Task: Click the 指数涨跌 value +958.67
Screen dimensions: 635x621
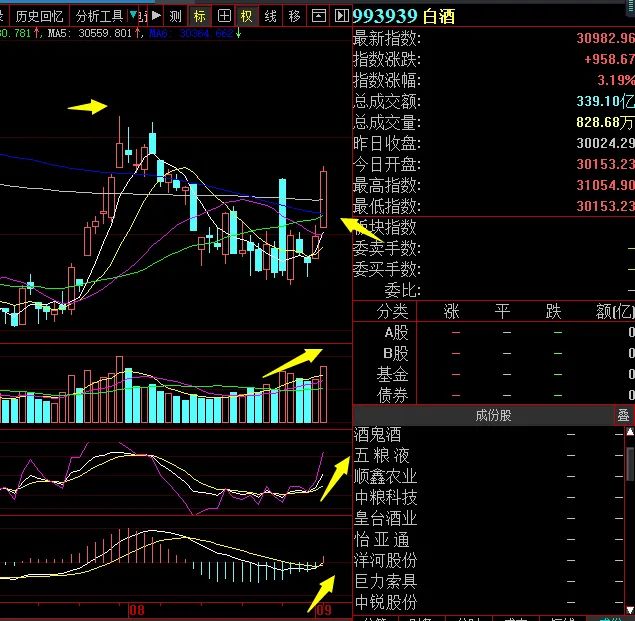Action: (x=609, y=59)
